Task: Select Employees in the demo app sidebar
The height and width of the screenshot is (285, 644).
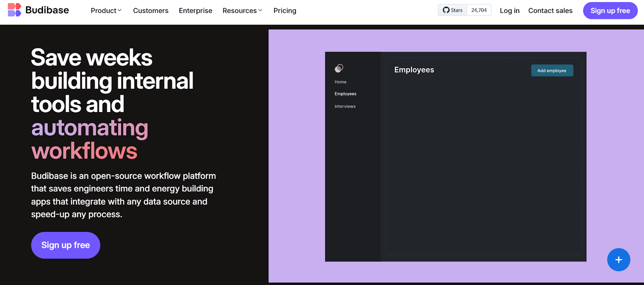Action: pos(345,94)
